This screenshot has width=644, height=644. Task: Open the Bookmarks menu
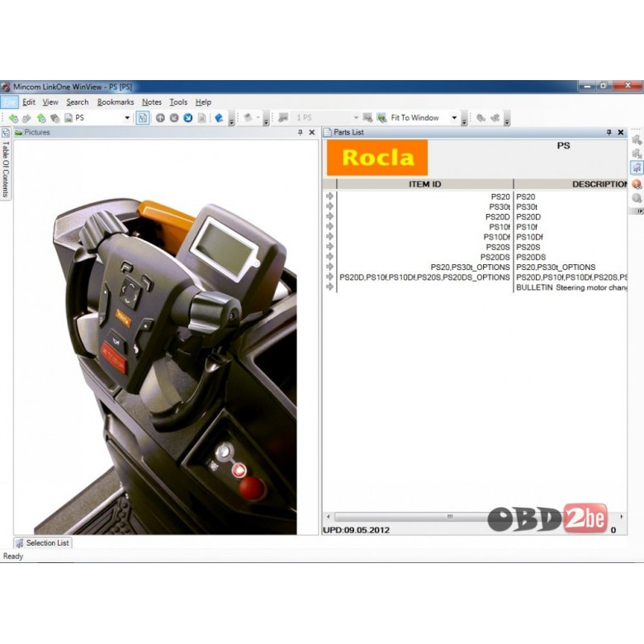(116, 102)
